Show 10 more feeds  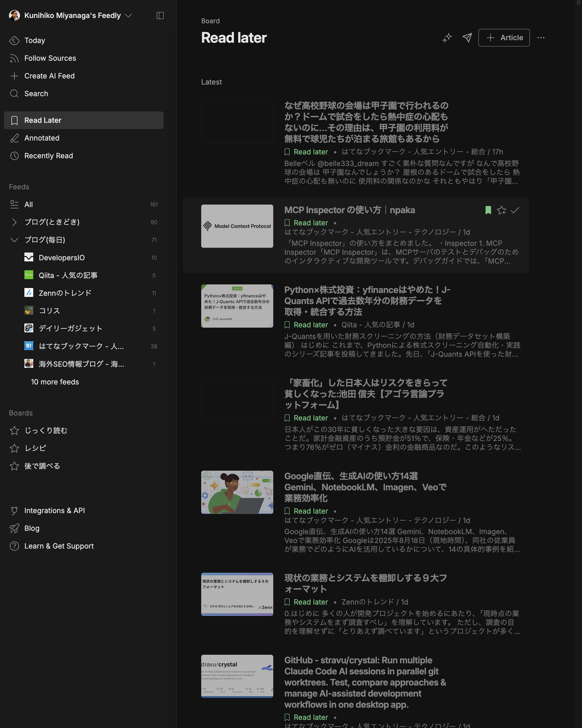(x=55, y=382)
